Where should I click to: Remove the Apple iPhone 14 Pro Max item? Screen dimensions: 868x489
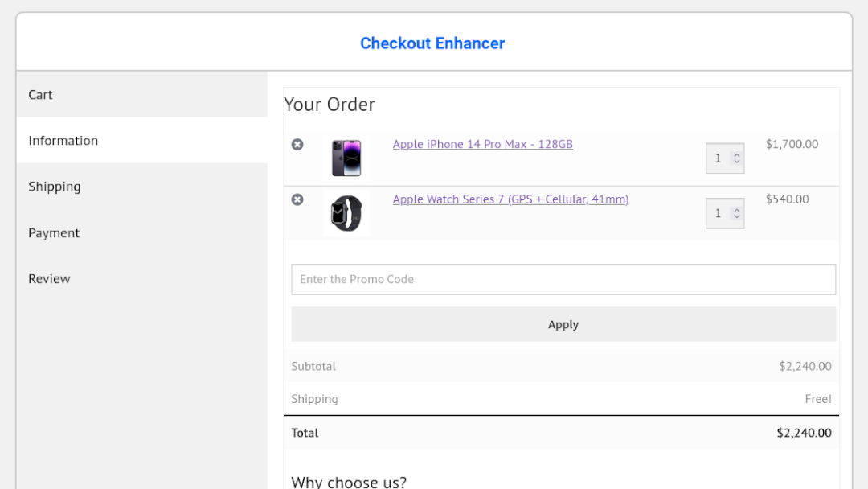click(298, 145)
